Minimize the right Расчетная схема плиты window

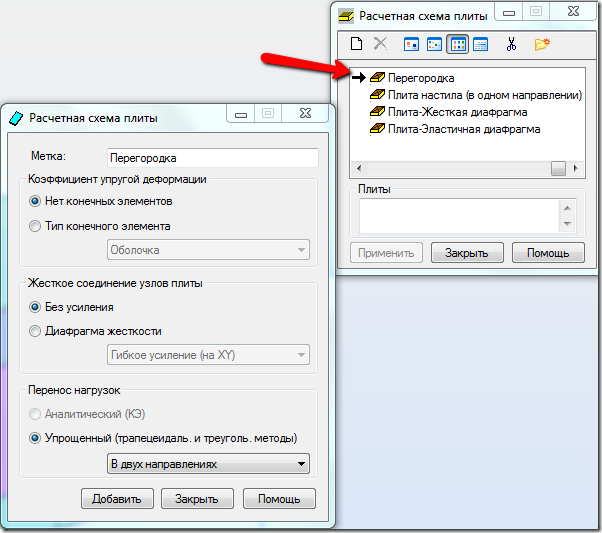(509, 12)
